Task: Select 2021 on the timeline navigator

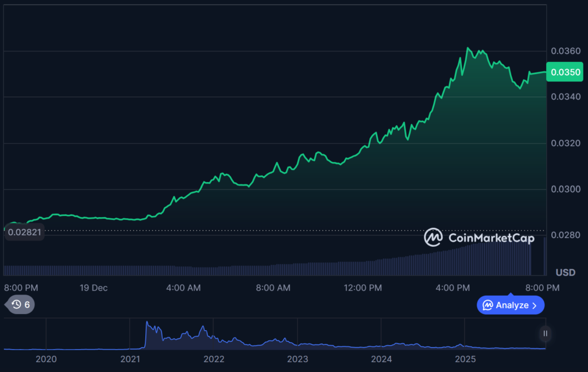Action: click(x=130, y=359)
